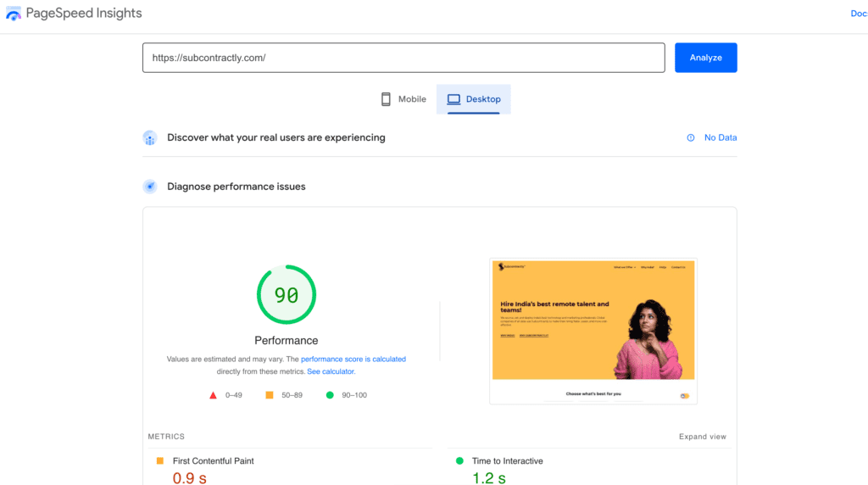Screen dimensions: 868x485
Task: Open the 'See calculator' link
Action: pyautogui.click(x=331, y=371)
